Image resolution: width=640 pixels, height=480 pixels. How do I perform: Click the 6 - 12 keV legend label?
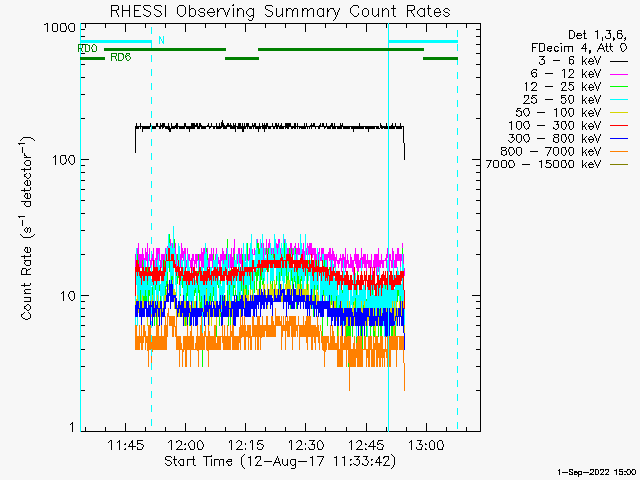pyautogui.click(x=566, y=74)
